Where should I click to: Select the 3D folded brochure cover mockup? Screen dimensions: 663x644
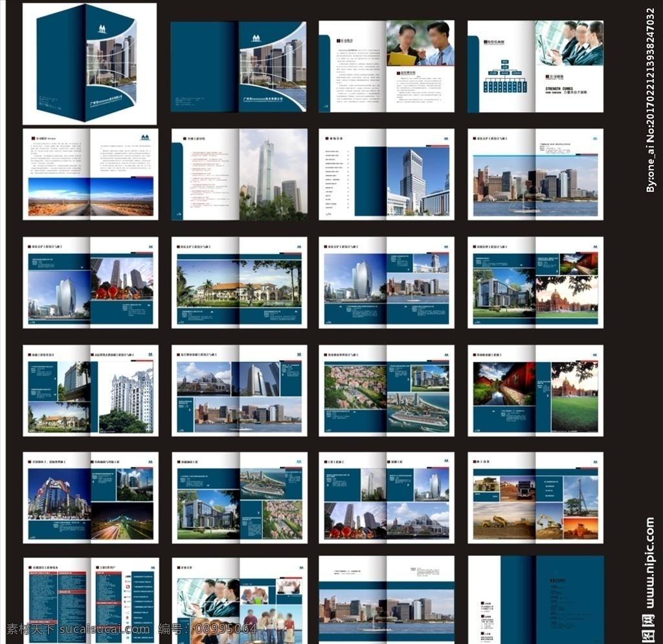coord(89,63)
